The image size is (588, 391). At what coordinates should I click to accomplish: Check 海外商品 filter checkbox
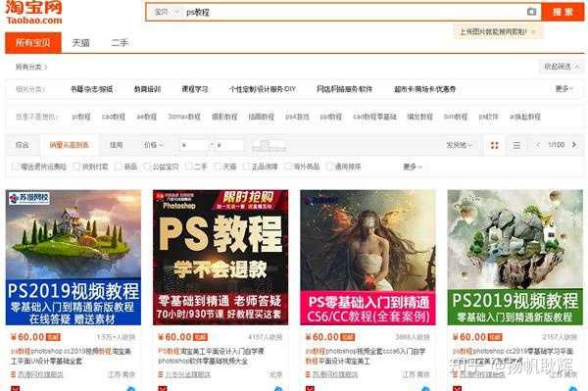pyautogui.click(x=289, y=167)
